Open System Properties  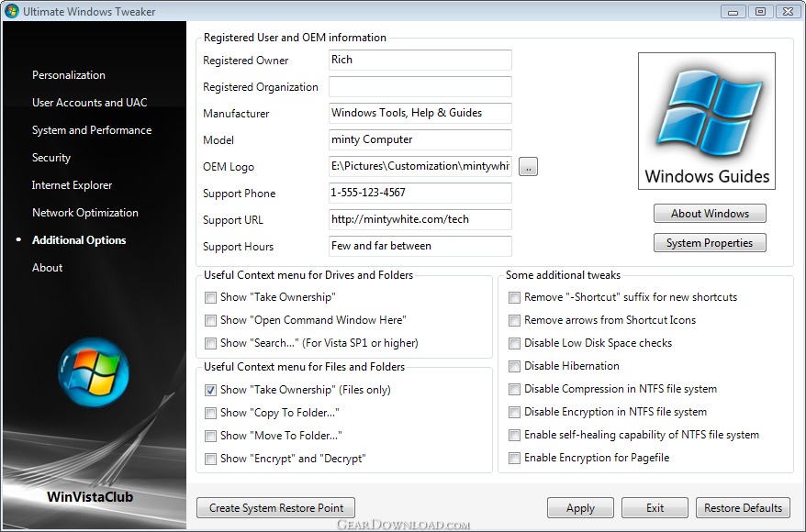click(710, 243)
